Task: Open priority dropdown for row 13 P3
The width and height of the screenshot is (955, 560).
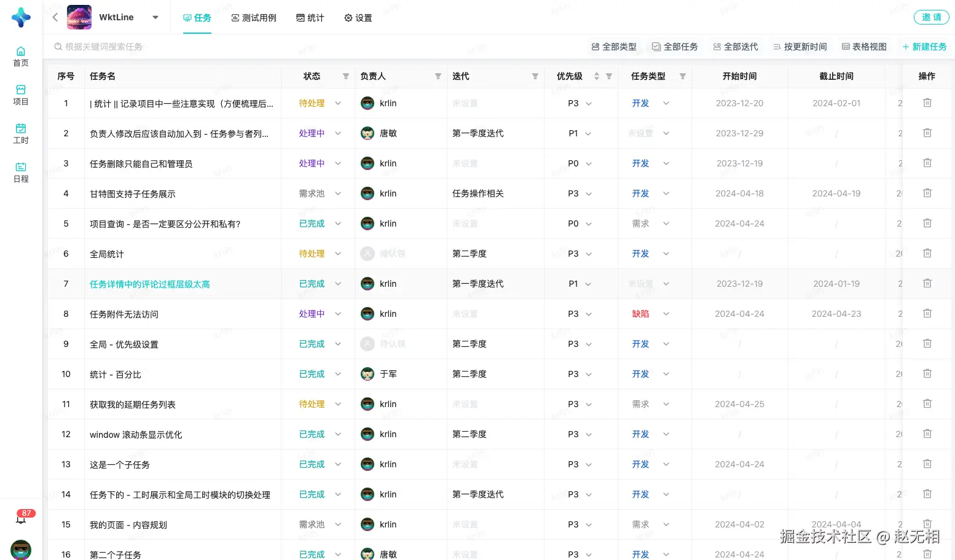Action: (588, 464)
